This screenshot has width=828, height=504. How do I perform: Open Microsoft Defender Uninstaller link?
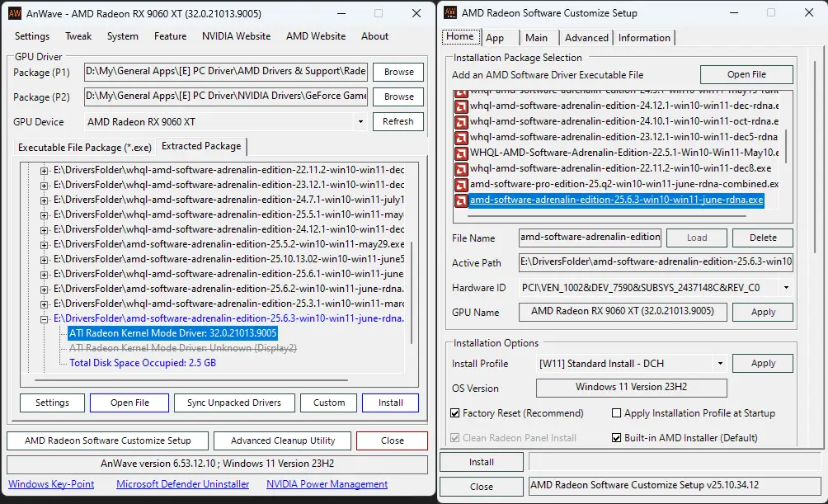[183, 484]
